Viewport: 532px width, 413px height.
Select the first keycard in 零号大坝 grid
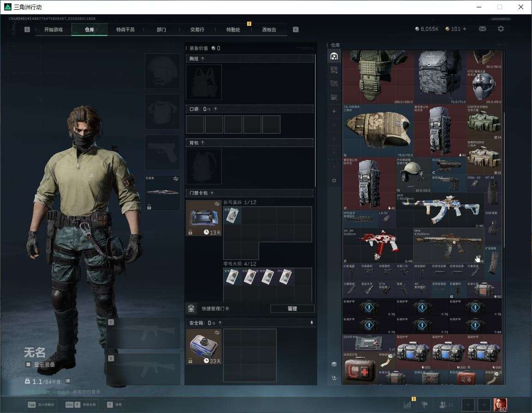click(232, 277)
